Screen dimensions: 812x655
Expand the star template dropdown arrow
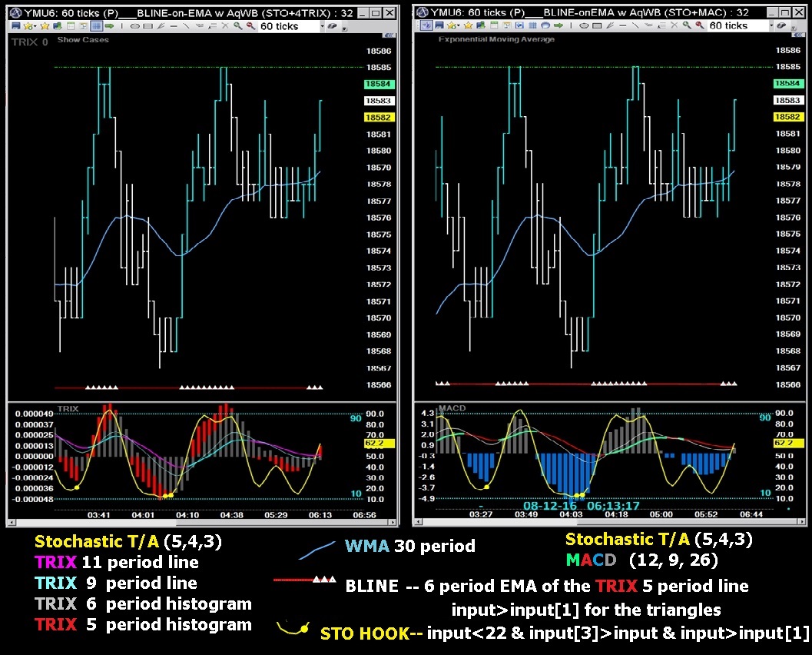[x=35, y=25]
